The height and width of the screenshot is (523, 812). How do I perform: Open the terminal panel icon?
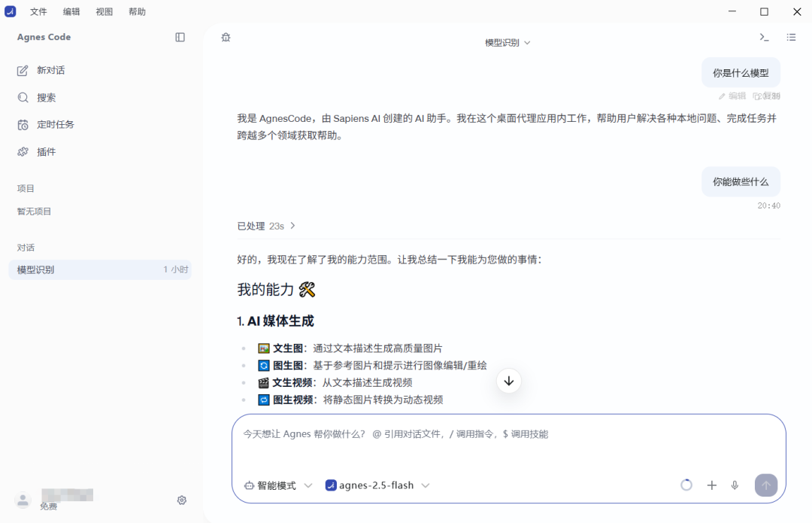(x=764, y=38)
